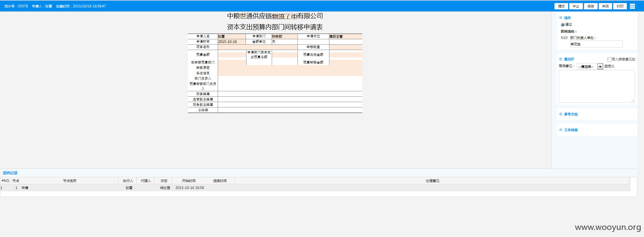644x237 pixels.
Task: Click the field beside 申请部门资本支出预算总额
Action: [285, 55]
